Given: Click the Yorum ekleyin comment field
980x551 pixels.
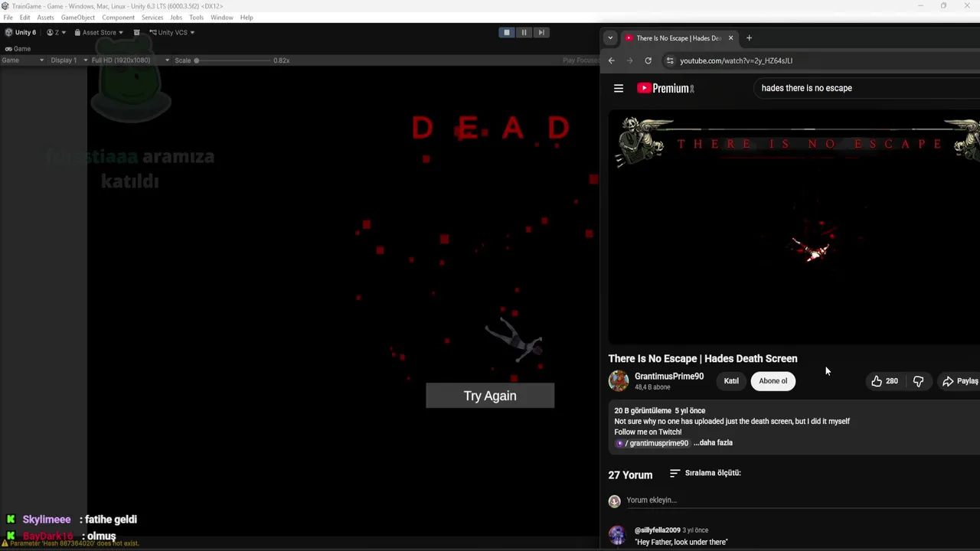Looking at the screenshot, I should click(803, 500).
